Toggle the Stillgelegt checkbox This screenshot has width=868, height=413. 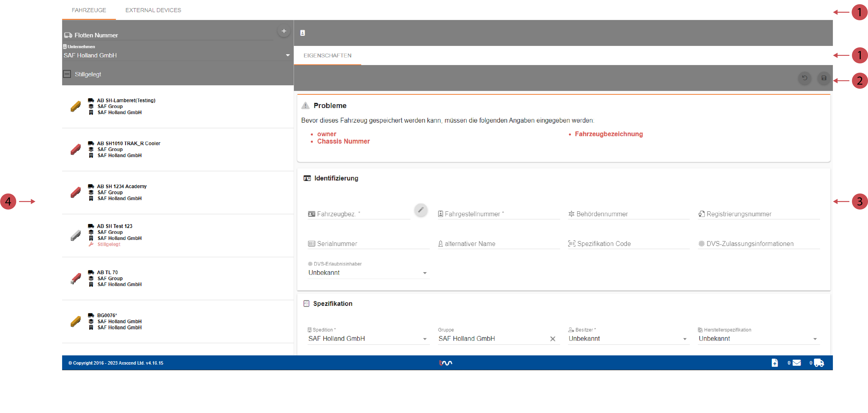tap(67, 74)
